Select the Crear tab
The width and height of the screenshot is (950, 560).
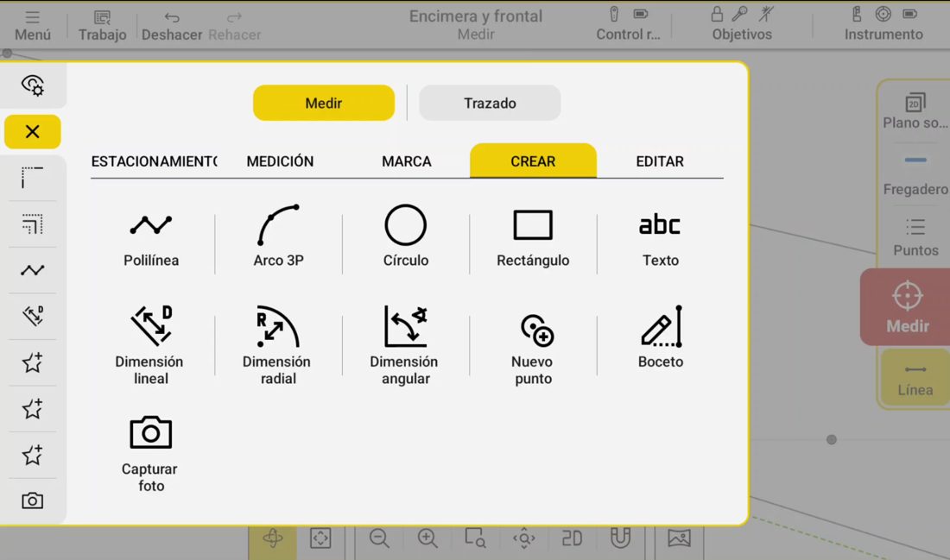pos(533,161)
